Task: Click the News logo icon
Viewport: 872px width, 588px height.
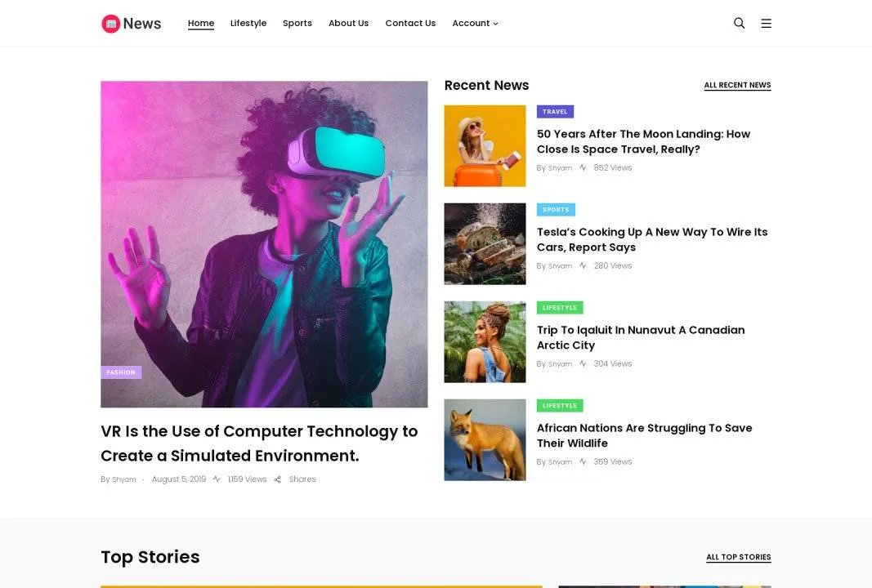Action: point(110,24)
